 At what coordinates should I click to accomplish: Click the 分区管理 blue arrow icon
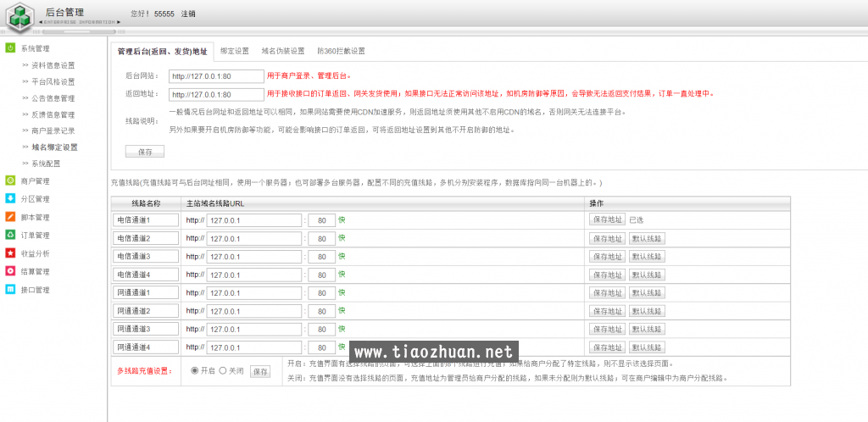tap(10, 199)
